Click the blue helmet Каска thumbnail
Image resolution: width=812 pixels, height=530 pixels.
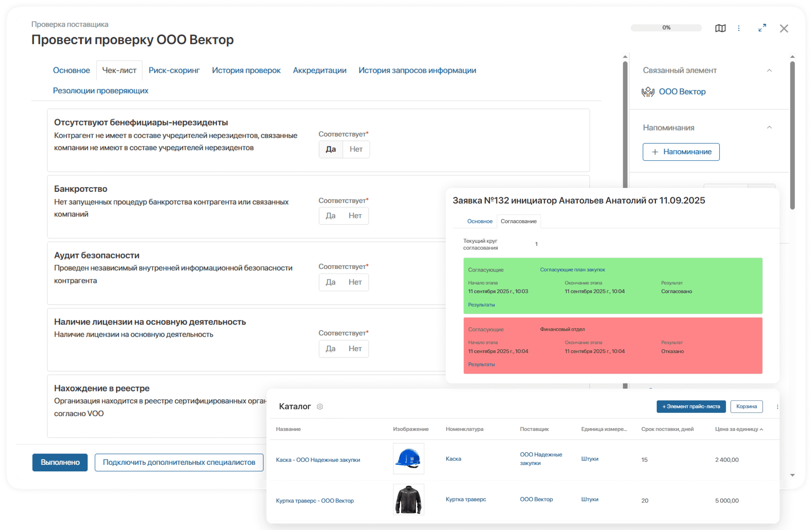408,458
